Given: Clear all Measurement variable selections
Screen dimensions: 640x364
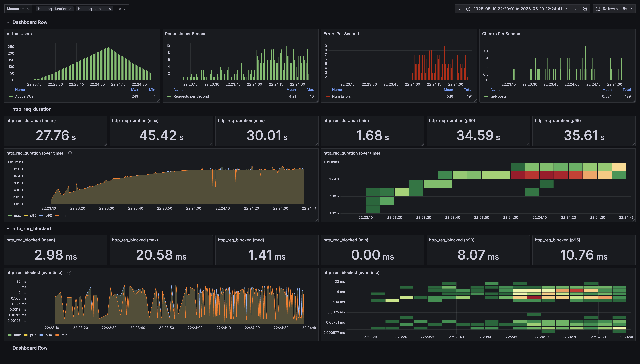Looking at the screenshot, I should (x=120, y=9).
